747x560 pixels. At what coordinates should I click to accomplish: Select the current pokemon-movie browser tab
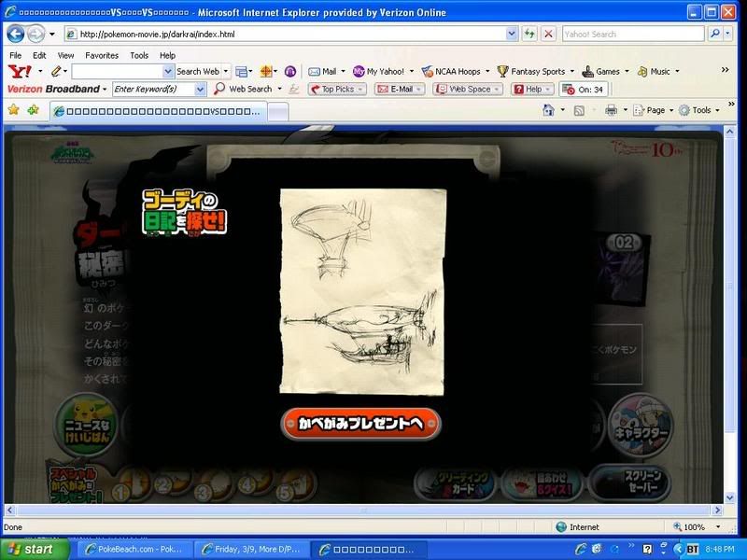[x=158, y=111]
